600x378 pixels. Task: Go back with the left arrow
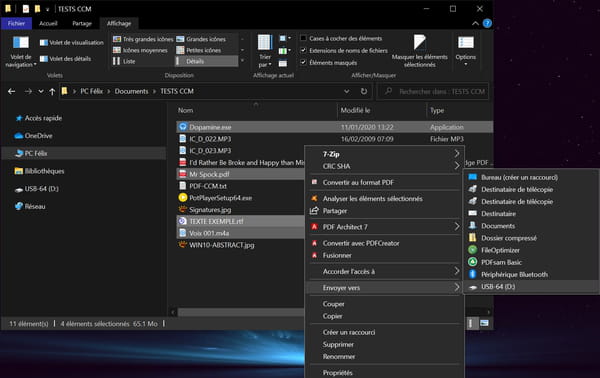[11, 91]
